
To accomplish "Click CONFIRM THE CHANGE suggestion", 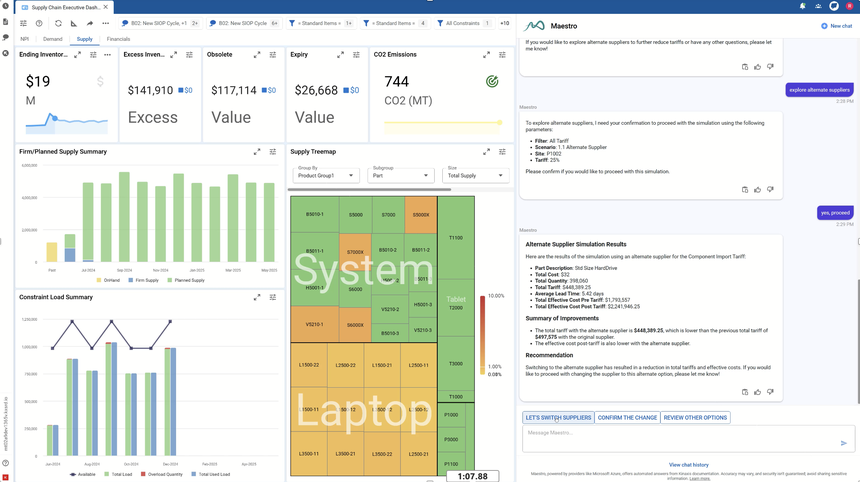I will (x=627, y=418).
